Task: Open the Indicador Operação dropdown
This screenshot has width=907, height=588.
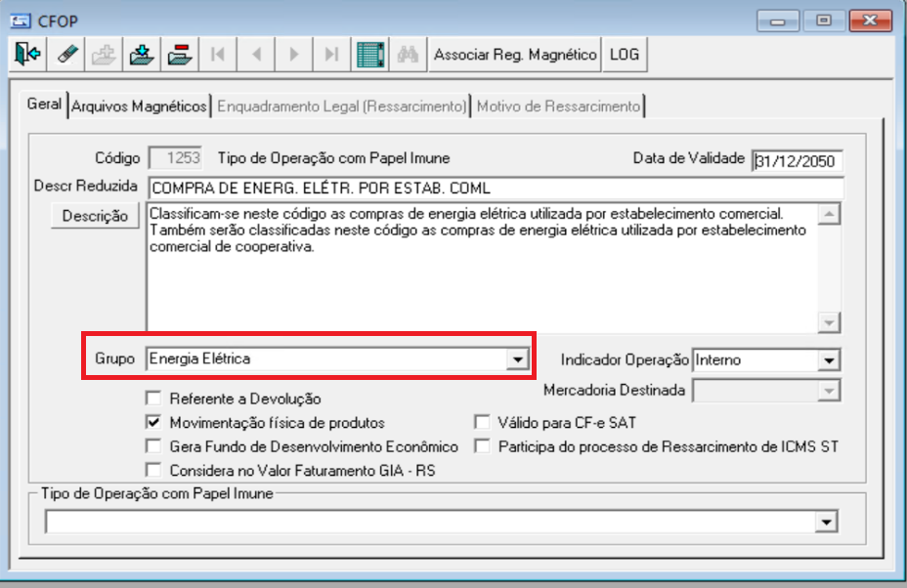Action: [829, 360]
